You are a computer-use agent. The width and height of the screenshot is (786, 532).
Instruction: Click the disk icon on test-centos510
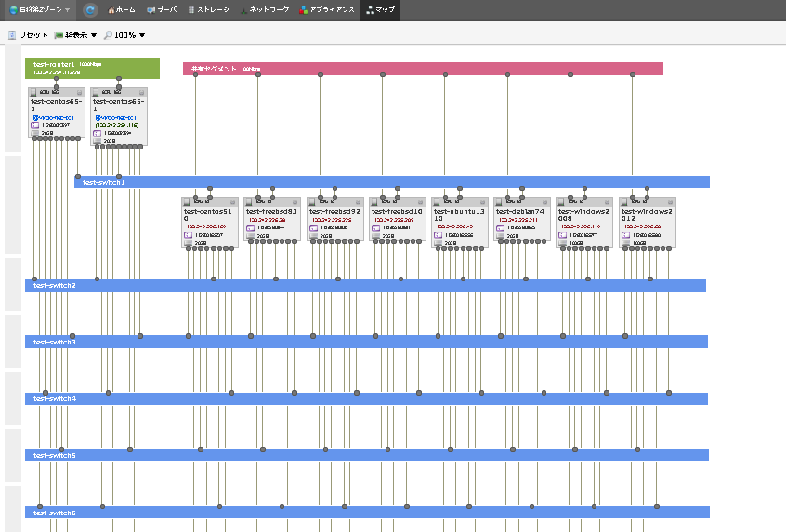[189, 244]
